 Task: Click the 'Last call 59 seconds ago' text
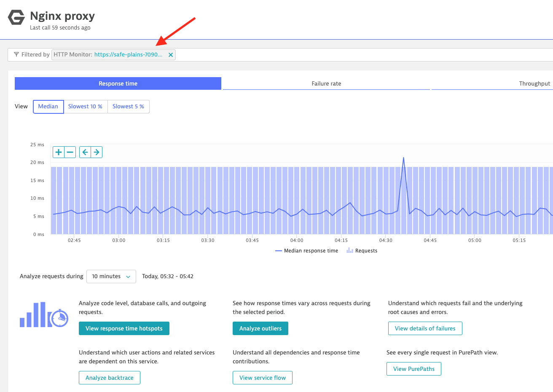(x=60, y=28)
